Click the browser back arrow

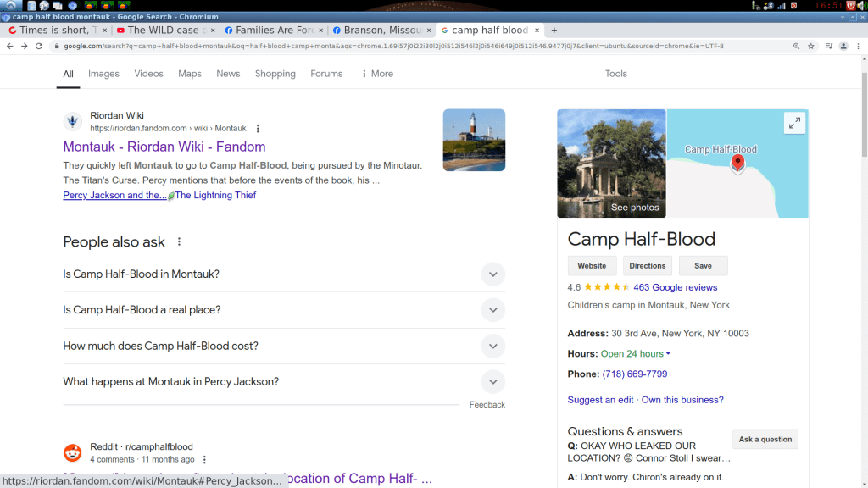coord(10,46)
